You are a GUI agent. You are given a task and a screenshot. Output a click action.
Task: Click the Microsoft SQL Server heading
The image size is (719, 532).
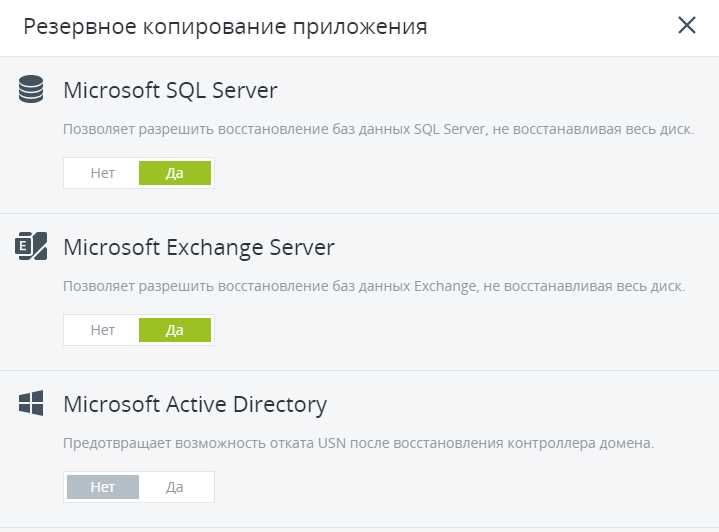[x=170, y=91]
